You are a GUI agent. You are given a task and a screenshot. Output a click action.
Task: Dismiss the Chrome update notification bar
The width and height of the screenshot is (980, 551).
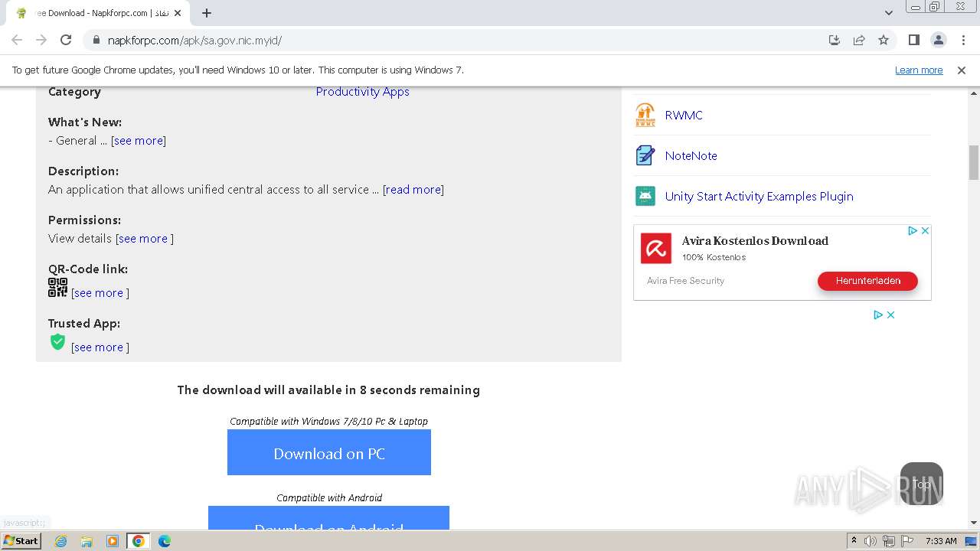pyautogui.click(x=962, y=70)
